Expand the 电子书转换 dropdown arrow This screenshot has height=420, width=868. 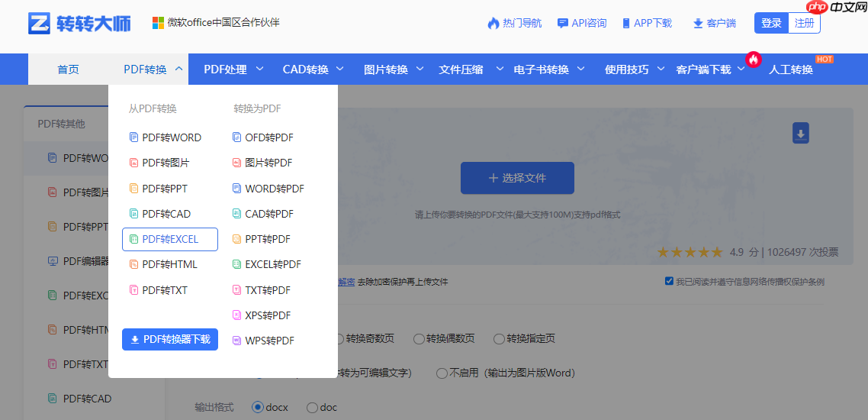580,69
